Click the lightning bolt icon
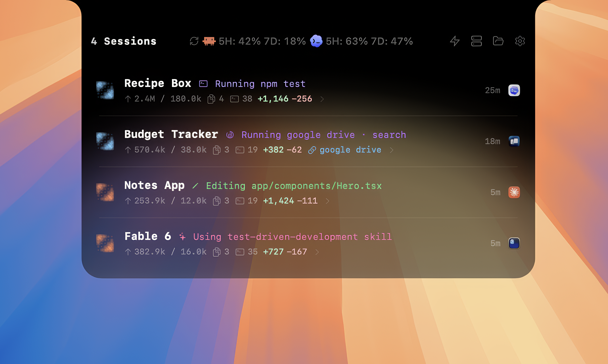Viewport: 608px width, 364px height. pyautogui.click(x=455, y=41)
